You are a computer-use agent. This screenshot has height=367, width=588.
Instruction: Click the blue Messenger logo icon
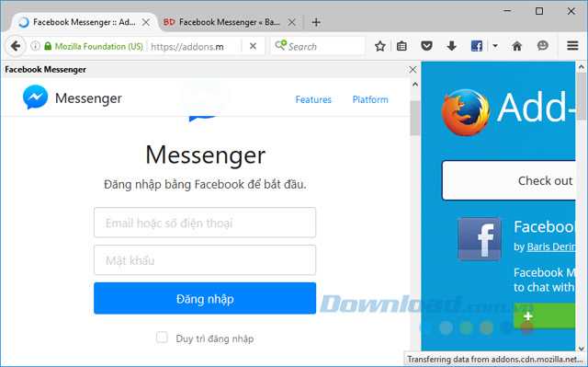[35, 97]
